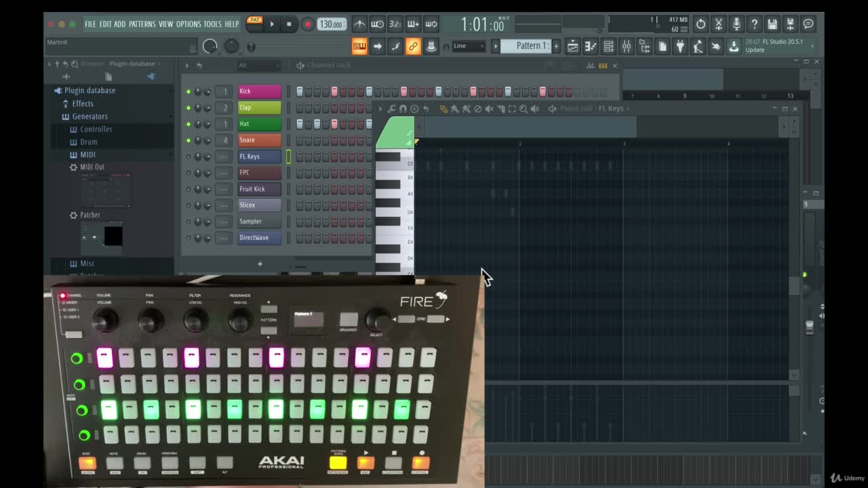Screen dimensions: 868x488
Task: Toggle first step of Kick channel
Action: (300, 91)
